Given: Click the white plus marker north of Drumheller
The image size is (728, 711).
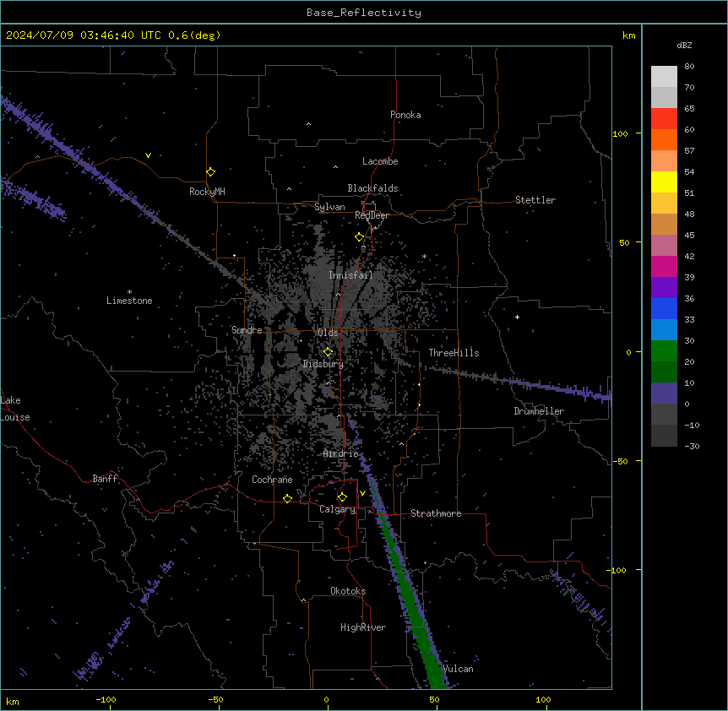Looking at the screenshot, I should point(517,317).
